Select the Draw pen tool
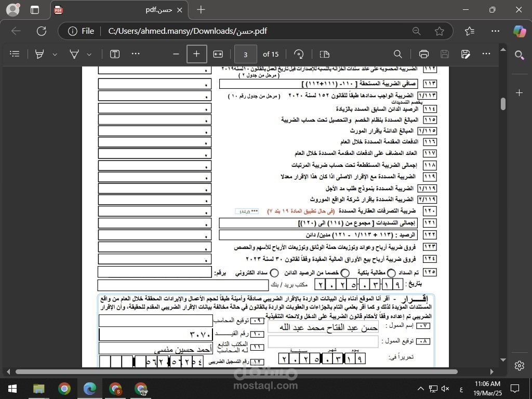The height and width of the screenshot is (399, 532). [x=74, y=54]
